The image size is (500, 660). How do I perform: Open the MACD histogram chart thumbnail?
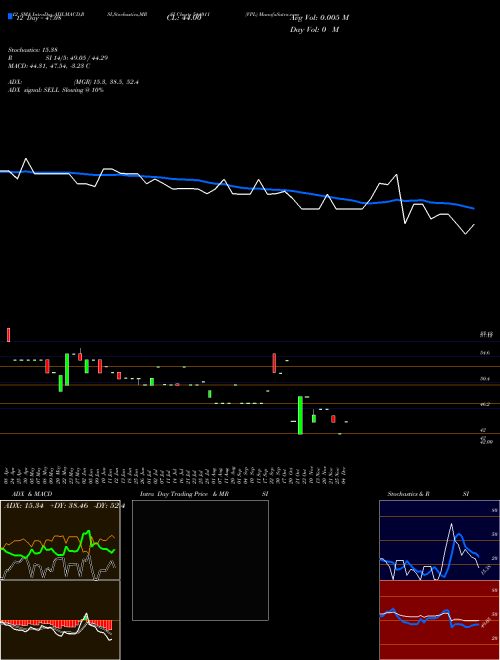coord(60,620)
